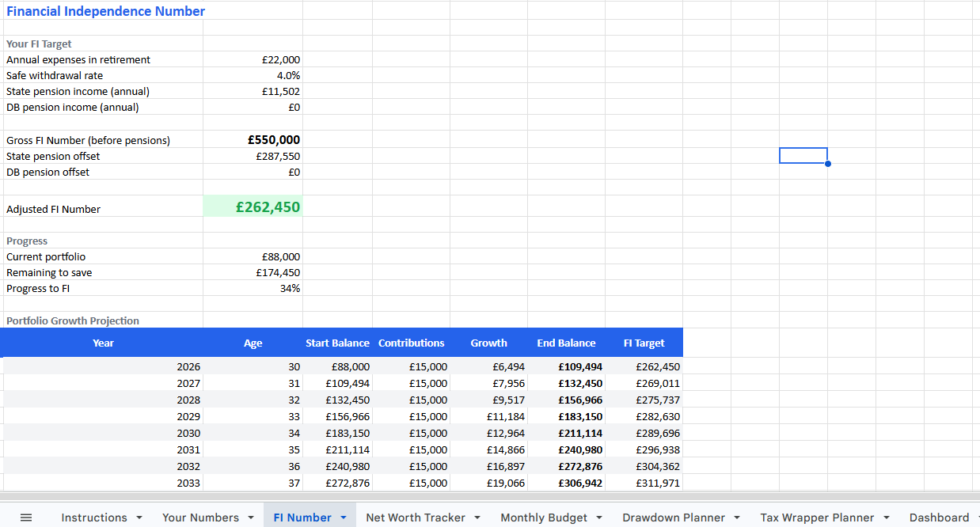Switch to the Instructions tab
This screenshot has height=527, width=980.
click(x=93, y=517)
